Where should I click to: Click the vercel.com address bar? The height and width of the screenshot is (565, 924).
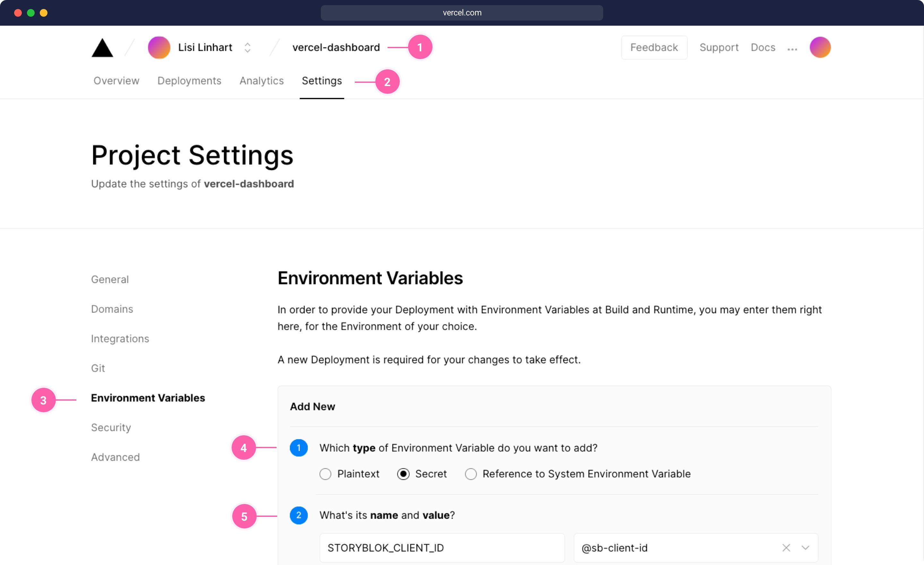pyautogui.click(x=462, y=13)
